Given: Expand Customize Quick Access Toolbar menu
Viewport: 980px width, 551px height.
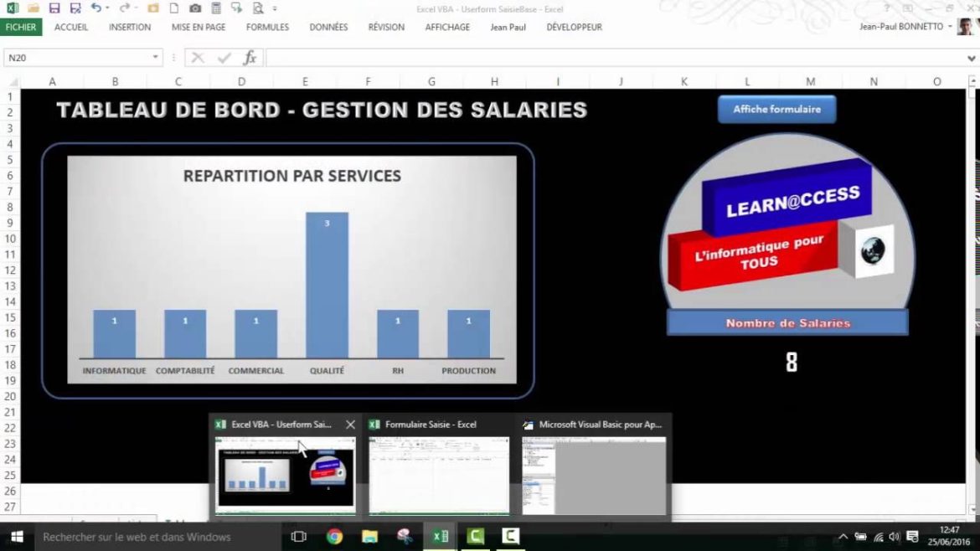Looking at the screenshot, I should tap(275, 8).
